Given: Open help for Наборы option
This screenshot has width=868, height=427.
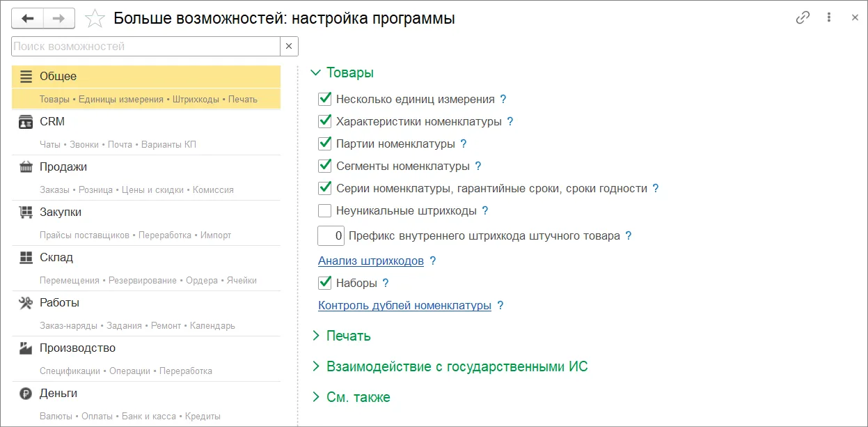Looking at the screenshot, I should click(x=386, y=284).
